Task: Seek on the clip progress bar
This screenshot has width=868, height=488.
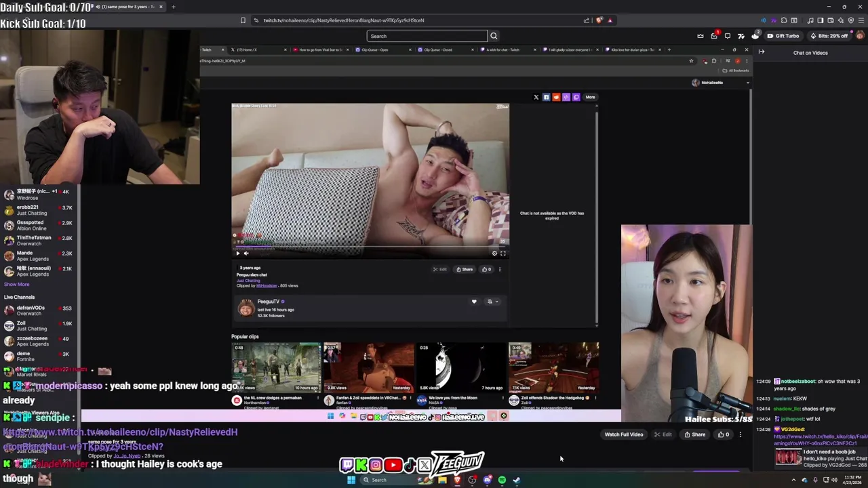Action: click(370, 247)
